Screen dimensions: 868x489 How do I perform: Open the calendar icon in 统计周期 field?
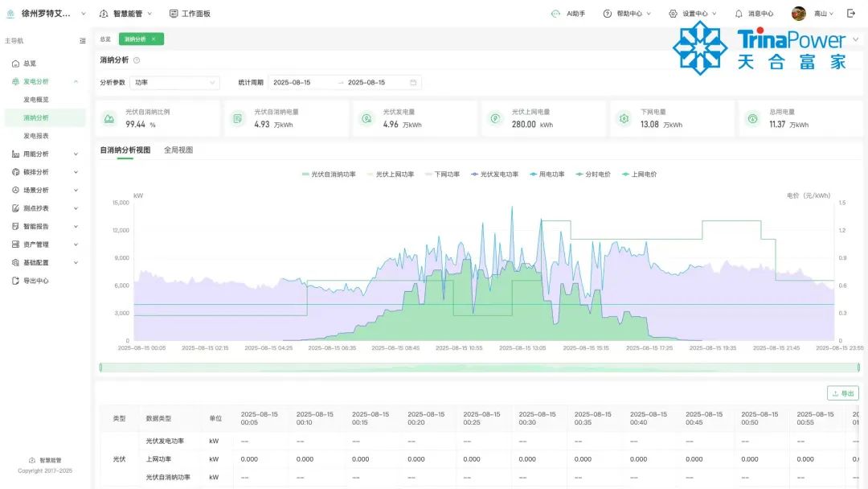coord(413,83)
